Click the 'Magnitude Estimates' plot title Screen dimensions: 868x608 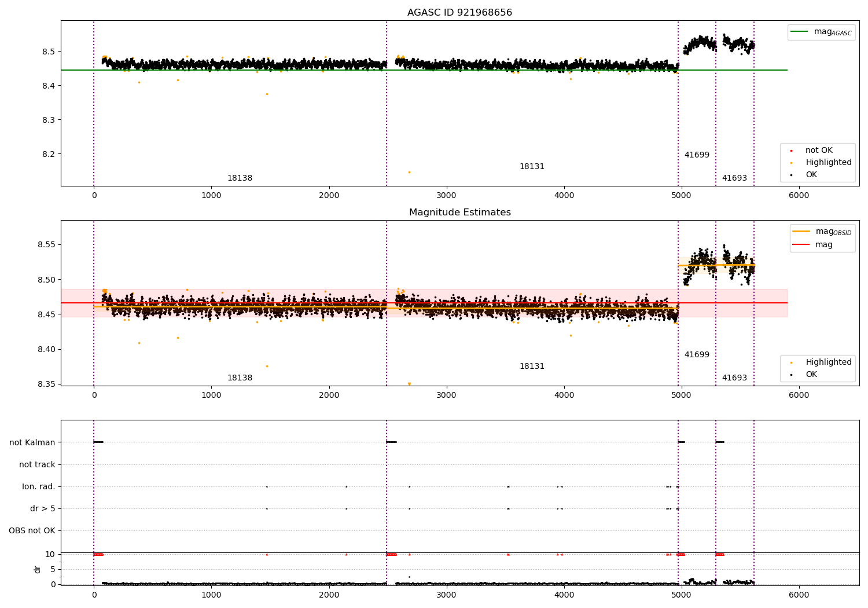click(459, 213)
